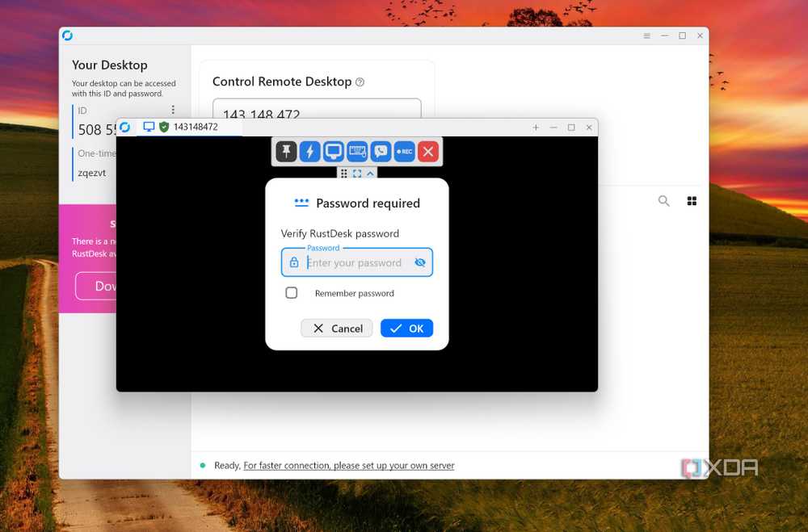Start recording with the REC button
This screenshot has height=532, width=808.
click(x=405, y=152)
